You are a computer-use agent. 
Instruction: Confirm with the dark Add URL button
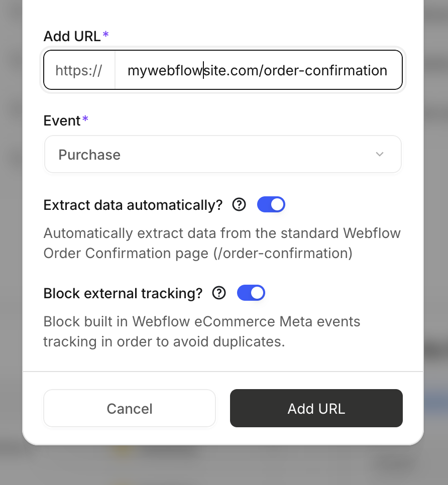316,408
